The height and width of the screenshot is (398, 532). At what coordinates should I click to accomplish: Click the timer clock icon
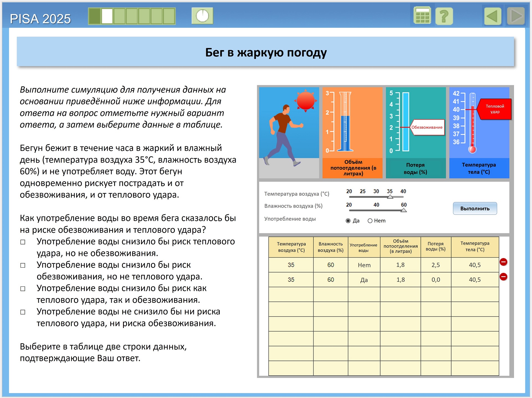click(x=202, y=16)
